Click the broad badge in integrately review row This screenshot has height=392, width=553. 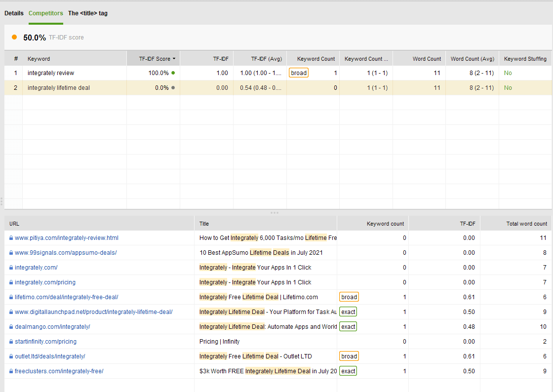tap(299, 73)
